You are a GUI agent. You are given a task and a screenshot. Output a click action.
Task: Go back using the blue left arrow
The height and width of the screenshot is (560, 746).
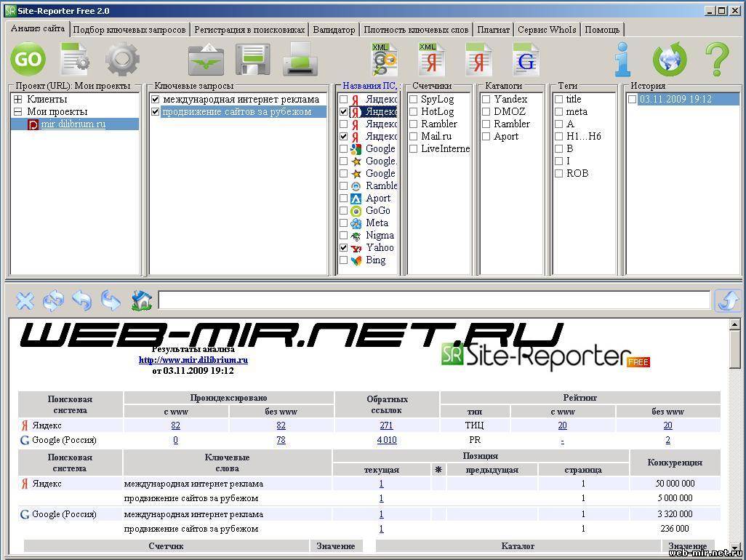tap(82, 300)
